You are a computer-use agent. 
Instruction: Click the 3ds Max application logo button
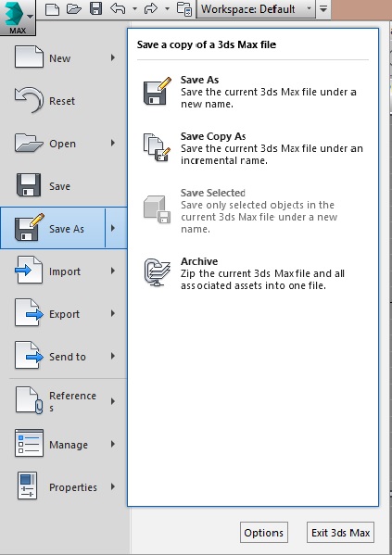point(18,17)
